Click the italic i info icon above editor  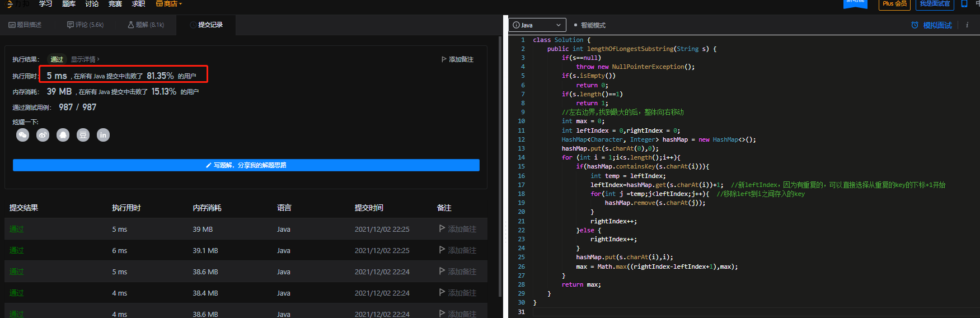[967, 25]
